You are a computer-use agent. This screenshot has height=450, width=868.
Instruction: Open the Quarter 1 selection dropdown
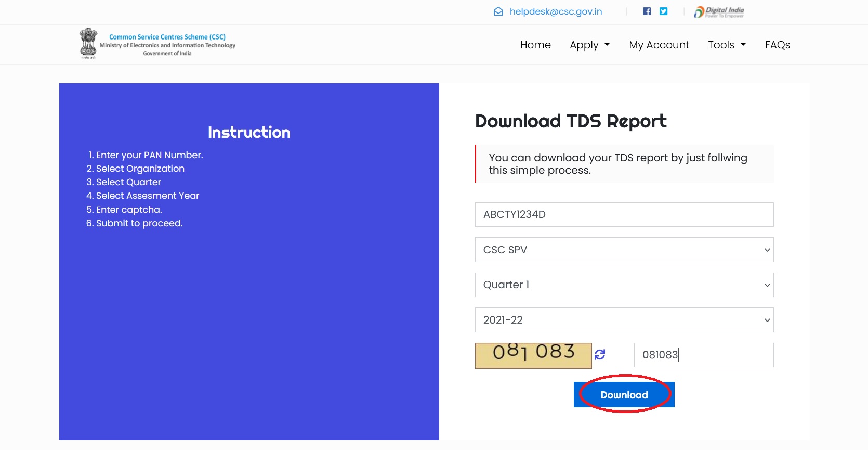point(624,285)
